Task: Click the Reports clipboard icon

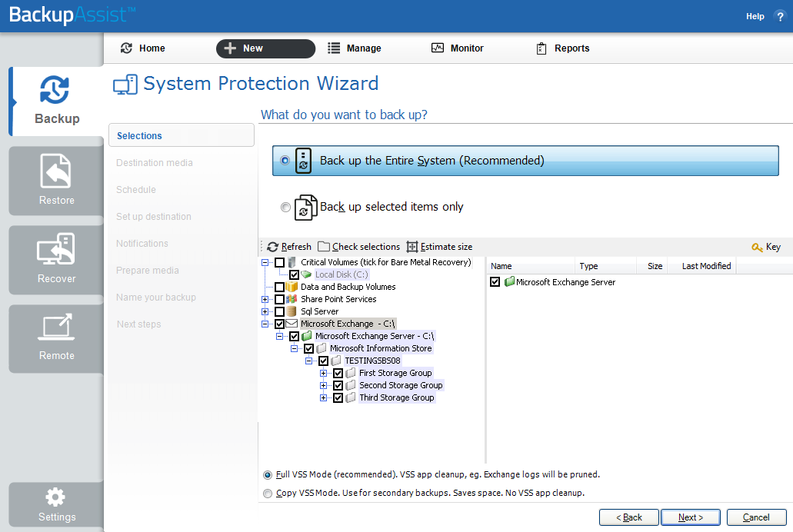Action: point(541,48)
